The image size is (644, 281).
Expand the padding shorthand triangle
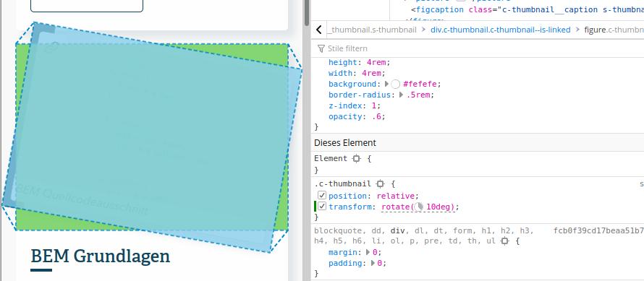coord(373,263)
